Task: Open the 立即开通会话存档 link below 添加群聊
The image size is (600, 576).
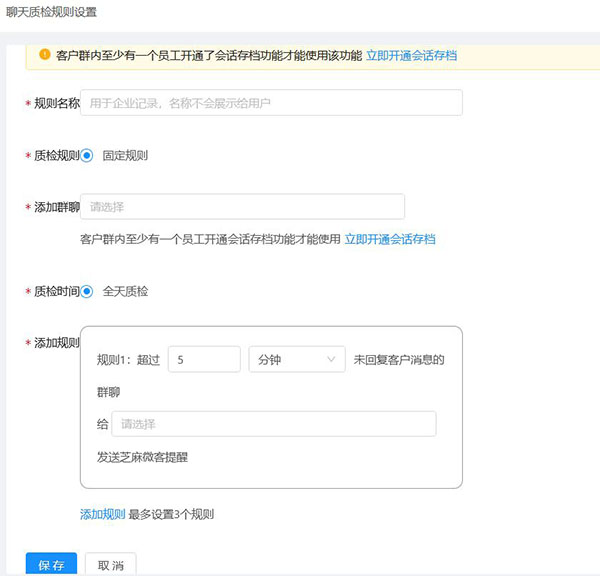Action: tap(390, 239)
